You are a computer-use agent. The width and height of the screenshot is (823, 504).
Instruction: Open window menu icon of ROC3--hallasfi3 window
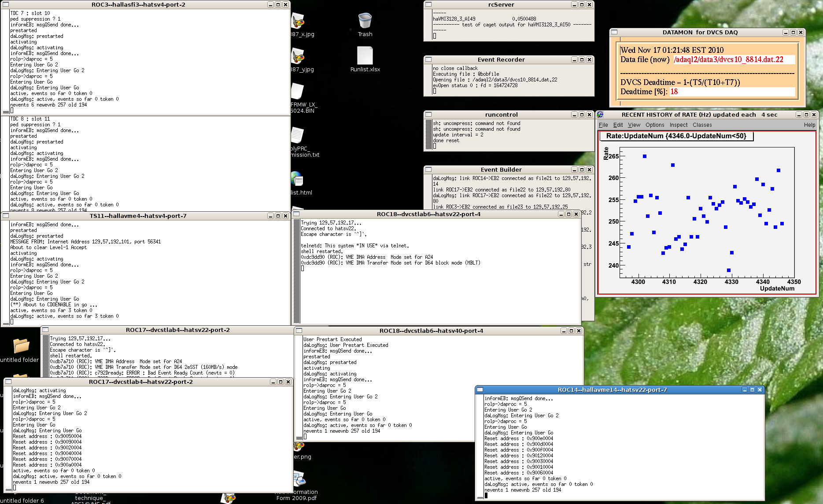[6, 4]
